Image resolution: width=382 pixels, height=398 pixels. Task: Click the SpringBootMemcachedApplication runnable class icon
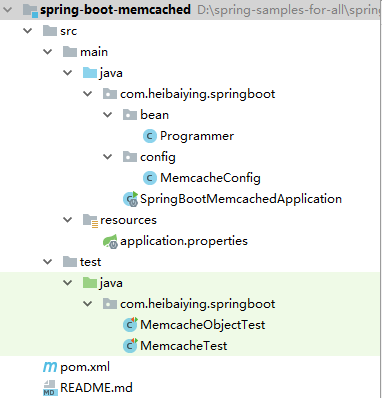pyautogui.click(x=130, y=199)
